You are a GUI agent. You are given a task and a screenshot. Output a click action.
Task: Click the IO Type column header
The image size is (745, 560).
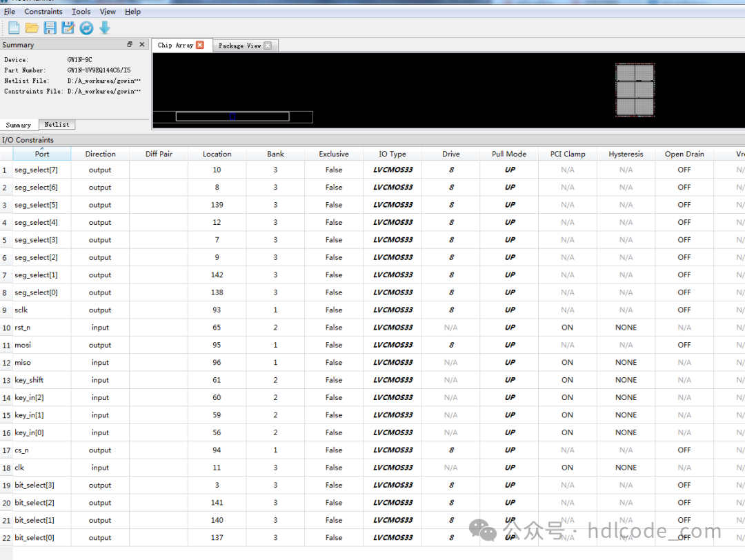[x=393, y=154]
